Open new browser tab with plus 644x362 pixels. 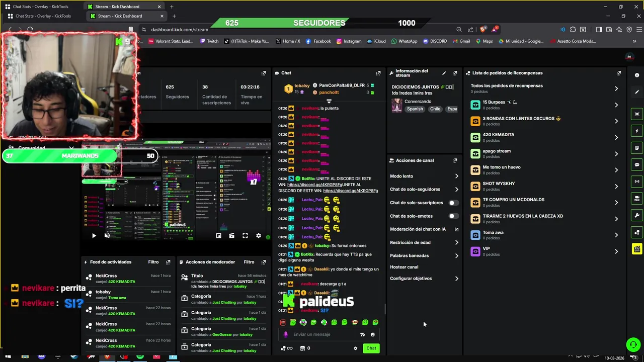174,16
